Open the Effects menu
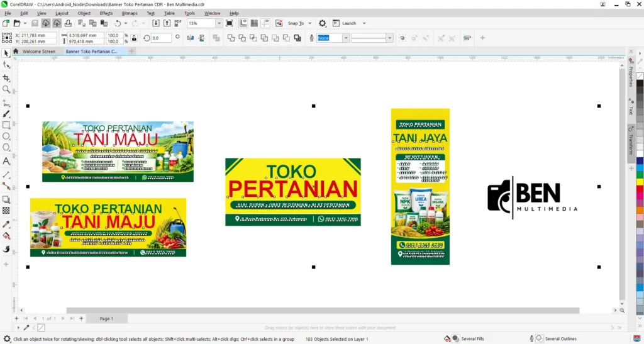This screenshot has height=344, width=644. pyautogui.click(x=106, y=13)
